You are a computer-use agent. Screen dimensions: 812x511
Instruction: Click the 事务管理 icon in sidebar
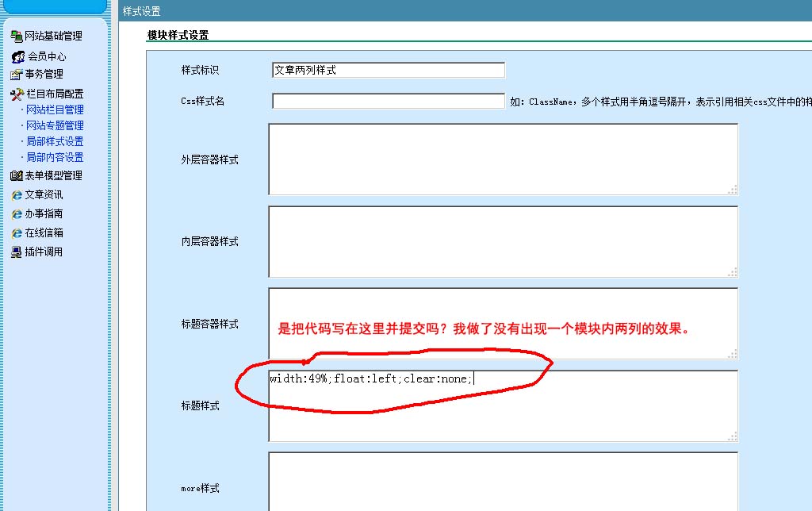point(16,75)
